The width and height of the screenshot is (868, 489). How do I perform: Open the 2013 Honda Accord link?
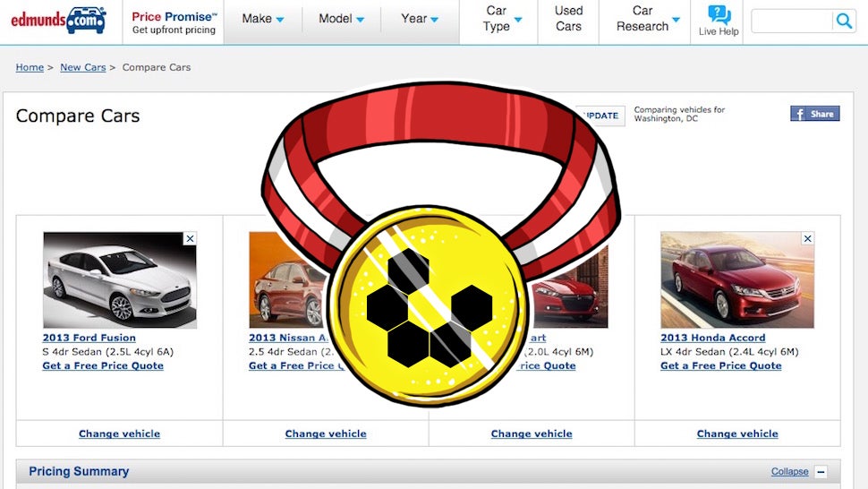click(x=713, y=338)
